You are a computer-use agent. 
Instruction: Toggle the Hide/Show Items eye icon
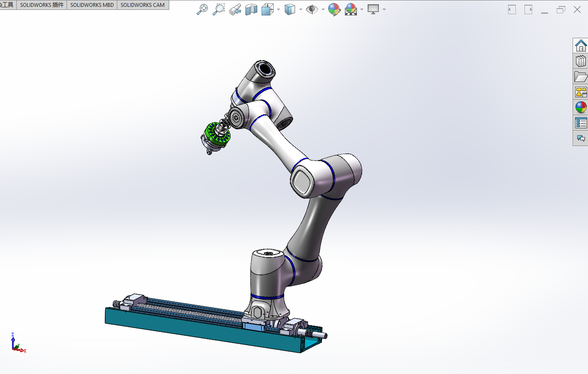312,9
